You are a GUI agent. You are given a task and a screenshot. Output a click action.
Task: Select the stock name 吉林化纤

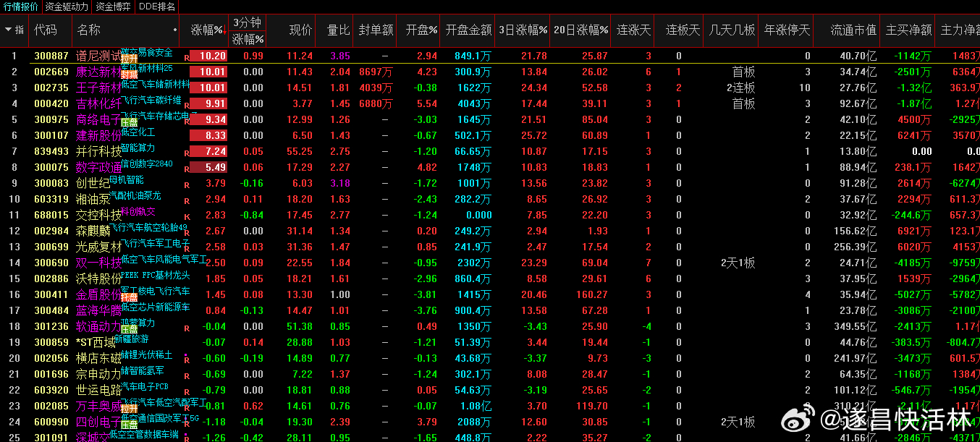[x=98, y=104]
